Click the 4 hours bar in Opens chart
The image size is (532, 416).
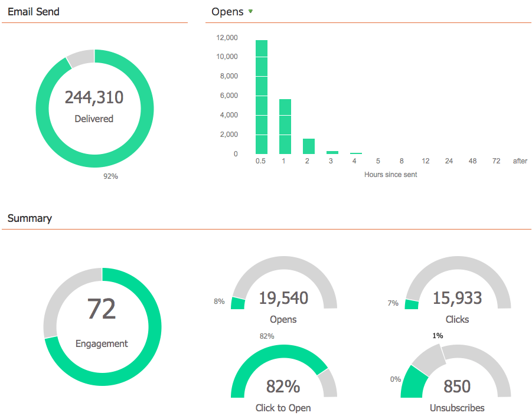[x=355, y=153]
